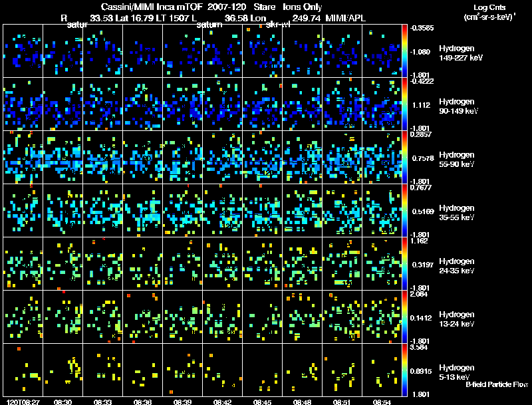Click the Hydrogen 5-13 keV color bar

pyautogui.click(x=404, y=370)
